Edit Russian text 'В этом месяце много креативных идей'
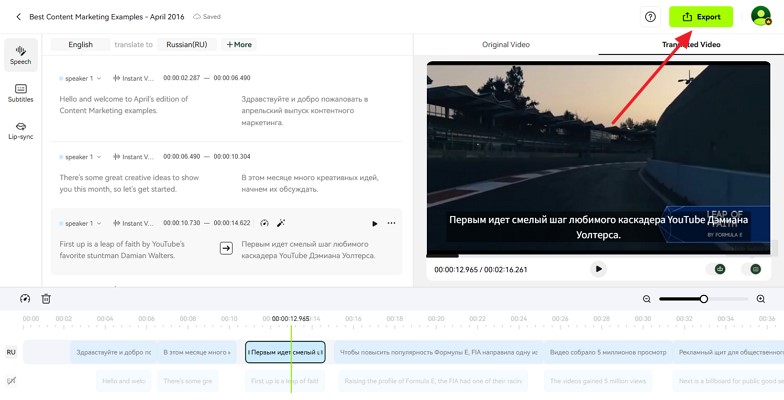This screenshot has height=400, width=784. pyautogui.click(x=310, y=183)
